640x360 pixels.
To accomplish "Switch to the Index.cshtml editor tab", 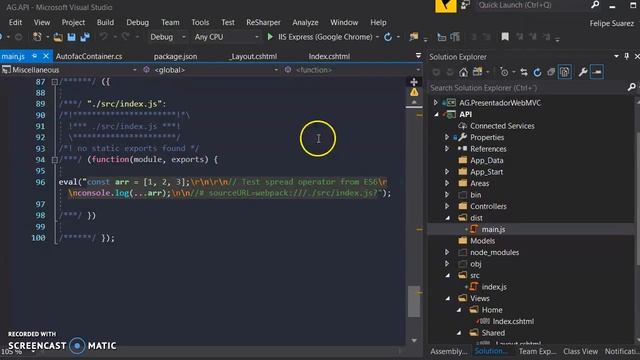I will pyautogui.click(x=329, y=56).
